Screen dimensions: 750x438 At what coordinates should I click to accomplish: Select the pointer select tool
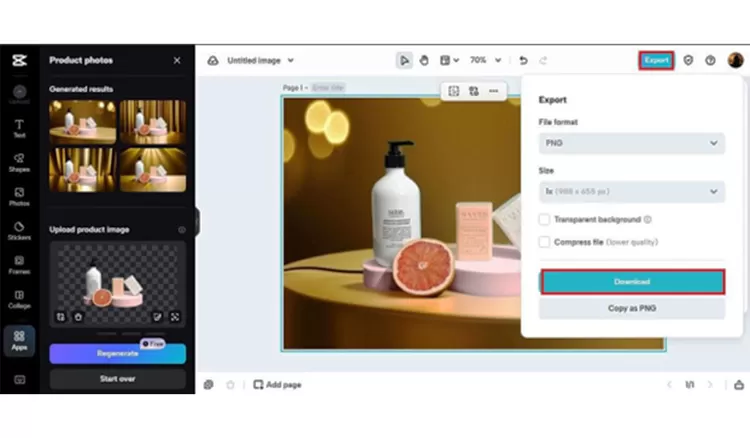(404, 60)
